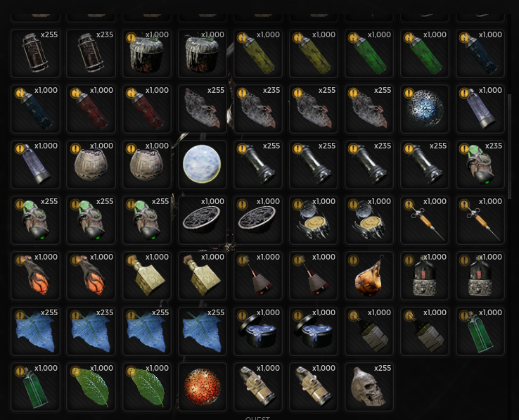The width and height of the screenshot is (519, 420).
Task: Pick the blue leaf without alert badge
Action: click(x=202, y=331)
